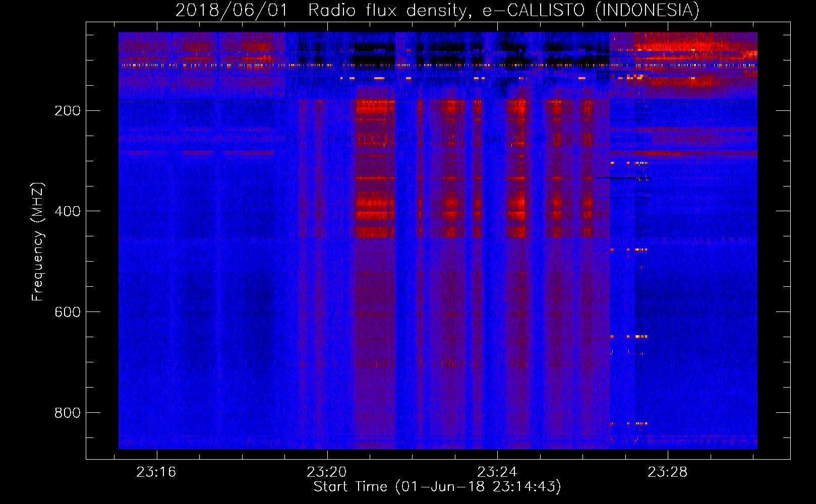Click the 'Start Time (01-Jun-18 23:14:43)' label
Viewport: 816px width, 504px height.
point(437,487)
